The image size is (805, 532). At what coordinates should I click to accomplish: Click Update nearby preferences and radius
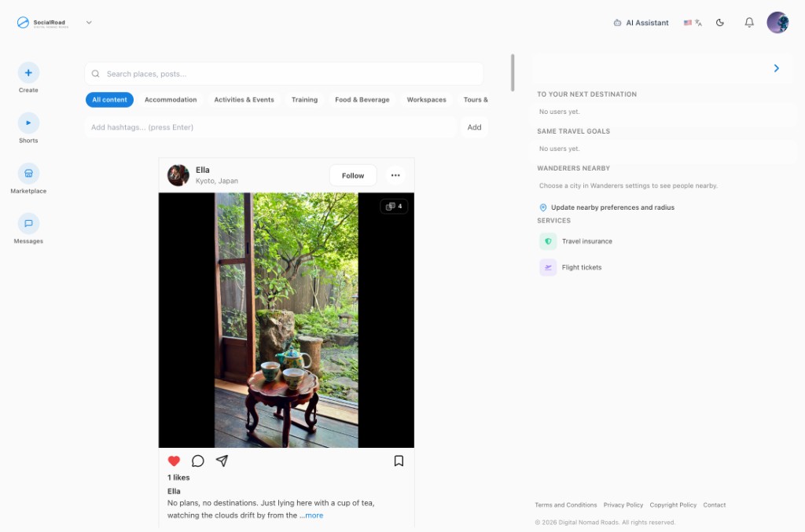pyautogui.click(x=612, y=207)
